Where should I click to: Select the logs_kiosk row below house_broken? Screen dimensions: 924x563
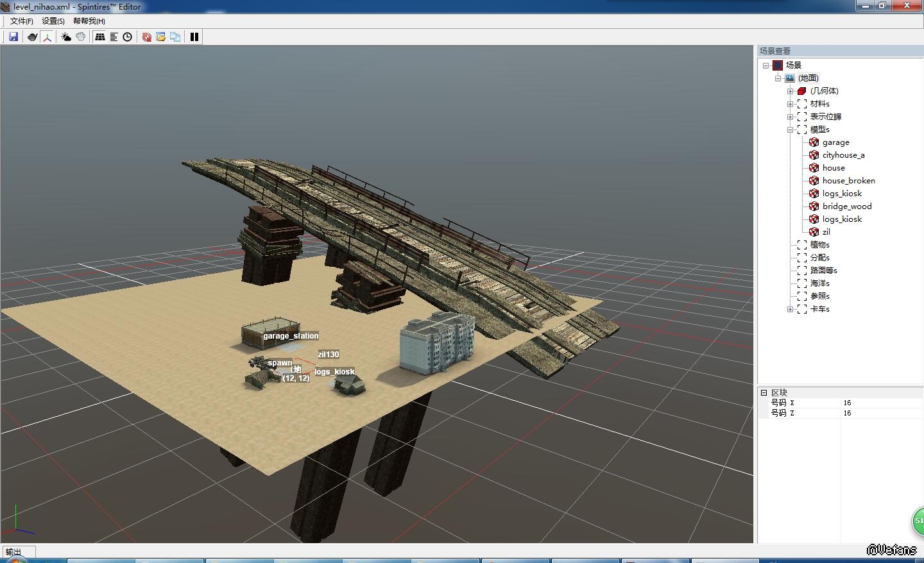click(842, 194)
